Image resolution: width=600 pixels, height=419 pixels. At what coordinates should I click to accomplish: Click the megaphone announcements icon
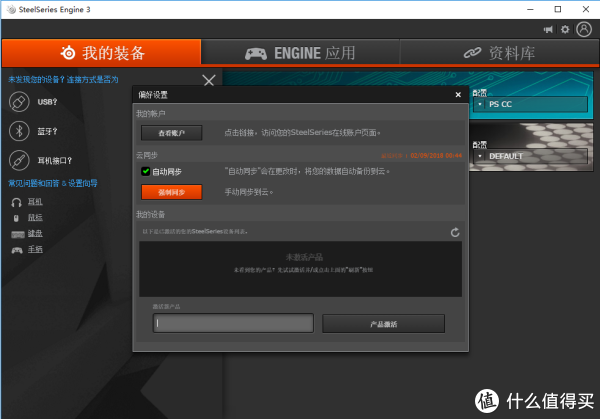[549, 29]
